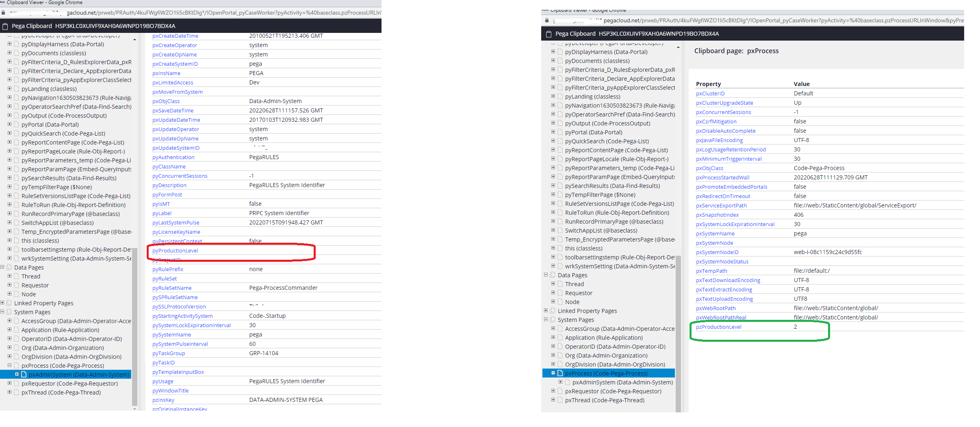The width and height of the screenshot is (980, 427).
Task: Open pxSystemNodeID property link
Action: pos(717,252)
